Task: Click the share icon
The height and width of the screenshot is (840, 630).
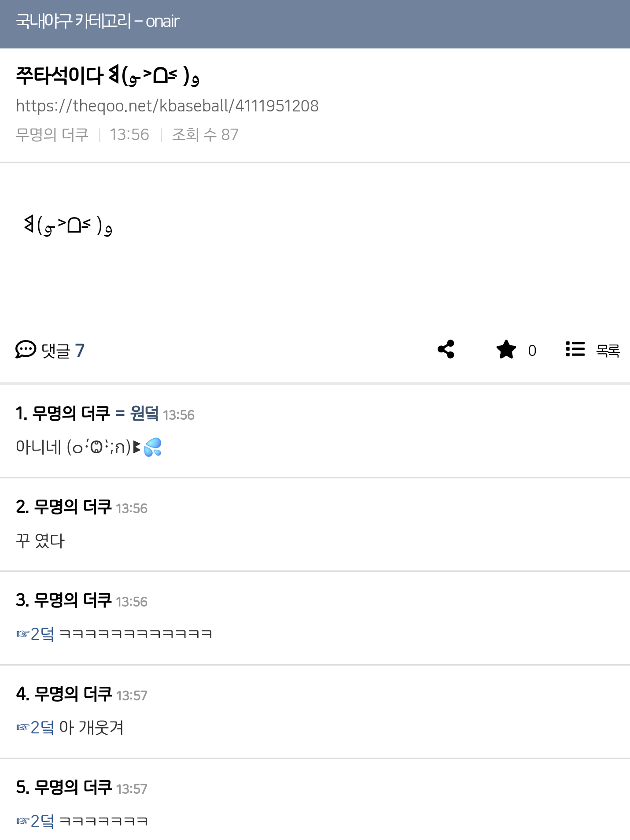Action: coord(446,349)
